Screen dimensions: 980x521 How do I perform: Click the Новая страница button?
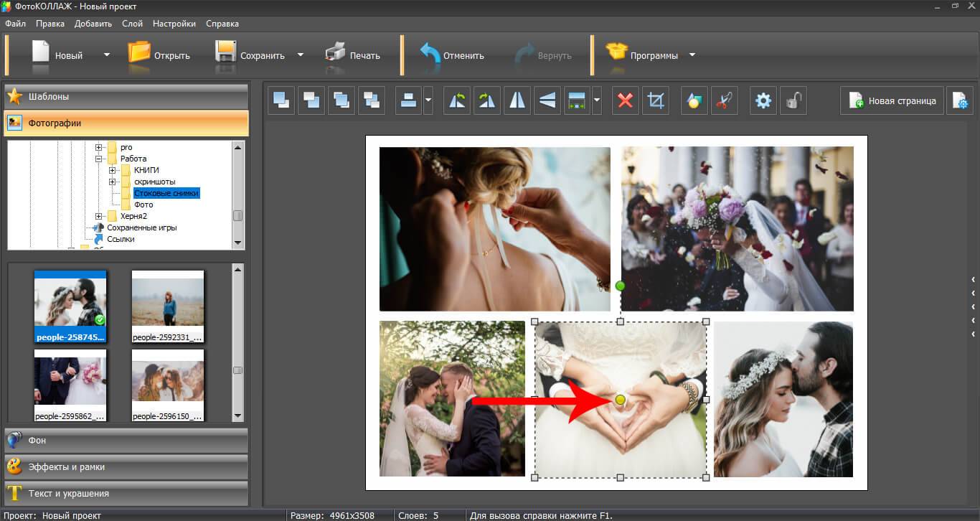[892, 100]
